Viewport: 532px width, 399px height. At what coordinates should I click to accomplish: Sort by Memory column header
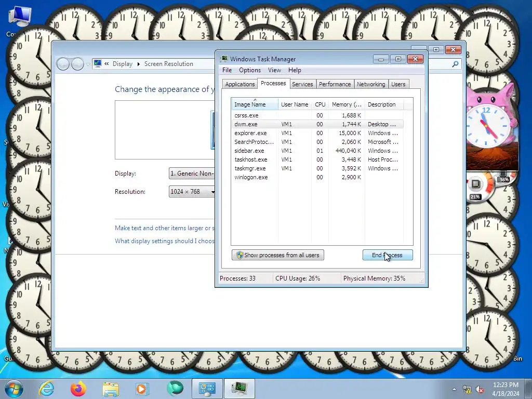pos(347,104)
